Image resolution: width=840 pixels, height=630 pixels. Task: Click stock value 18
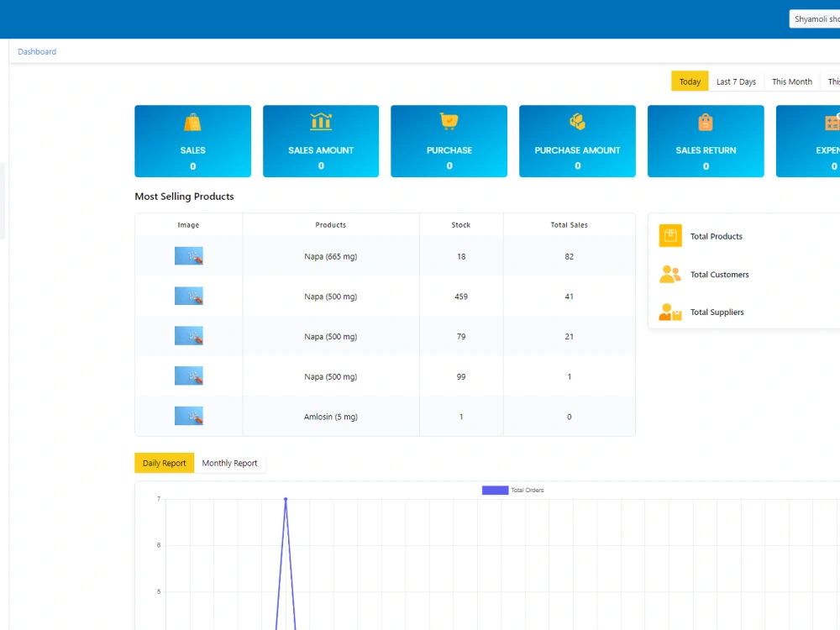(461, 256)
